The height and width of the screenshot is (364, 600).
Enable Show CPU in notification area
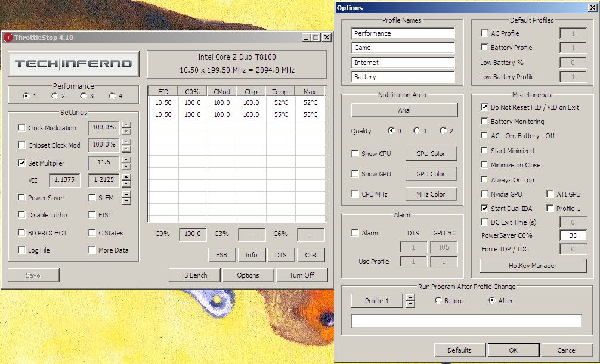[355, 153]
